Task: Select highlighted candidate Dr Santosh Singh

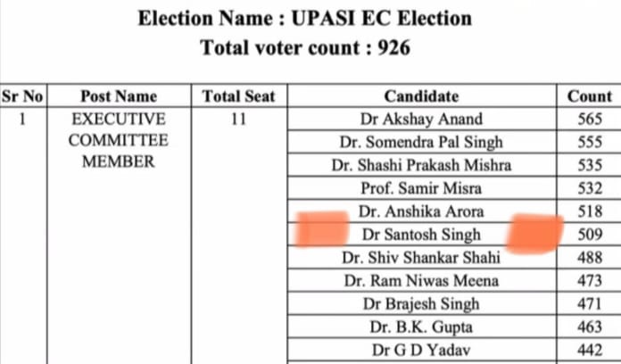Action: 421,235
